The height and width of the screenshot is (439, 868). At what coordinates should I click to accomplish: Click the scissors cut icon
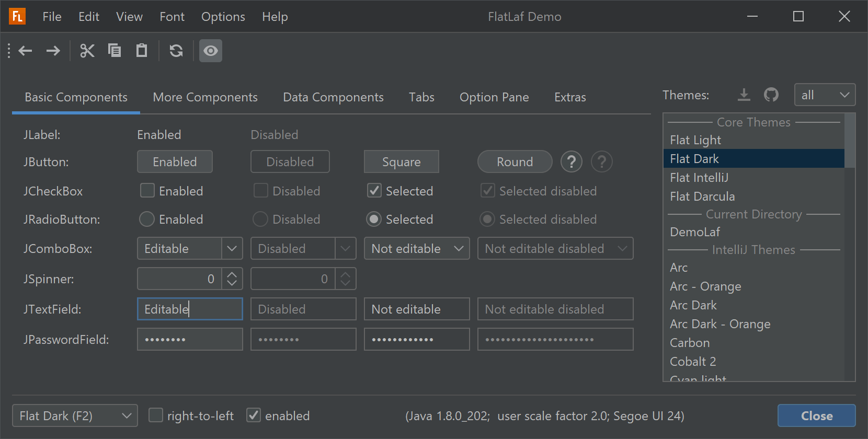tap(87, 51)
